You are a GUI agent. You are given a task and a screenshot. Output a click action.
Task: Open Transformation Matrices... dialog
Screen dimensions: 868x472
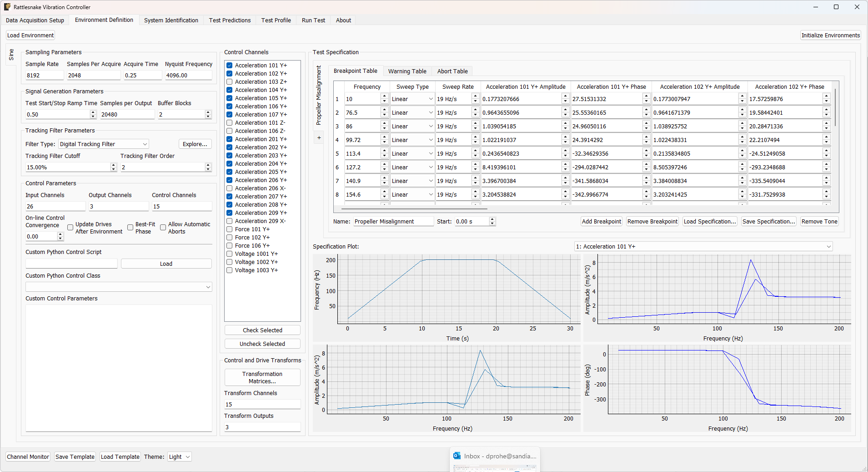[x=262, y=377]
